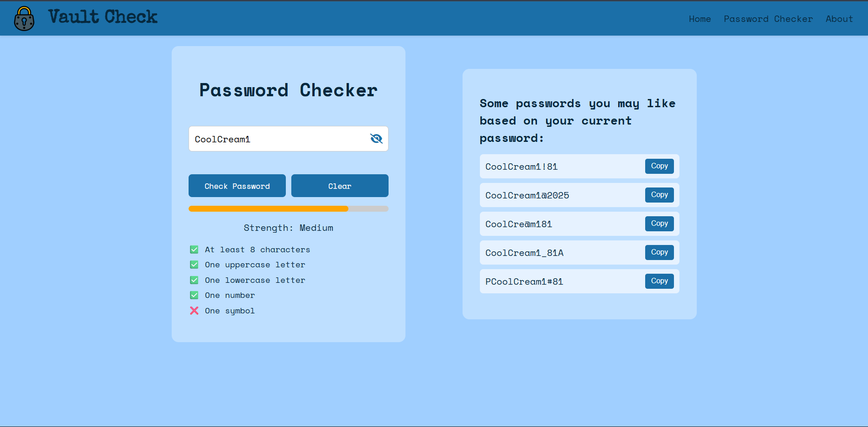The width and height of the screenshot is (868, 427).
Task: Copy the suggestion PCoolCream1#81
Action: [x=659, y=281]
